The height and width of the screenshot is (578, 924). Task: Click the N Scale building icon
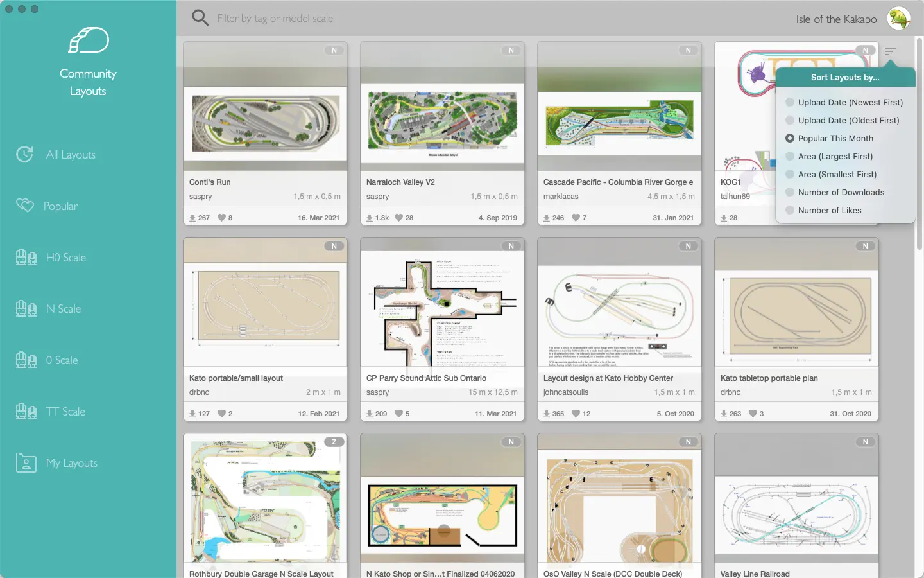tap(26, 308)
